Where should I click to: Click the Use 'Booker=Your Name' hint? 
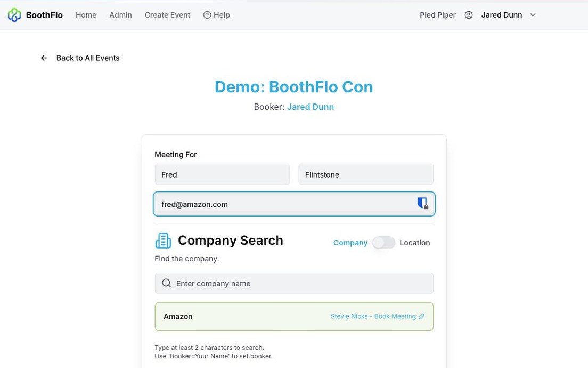click(x=214, y=356)
